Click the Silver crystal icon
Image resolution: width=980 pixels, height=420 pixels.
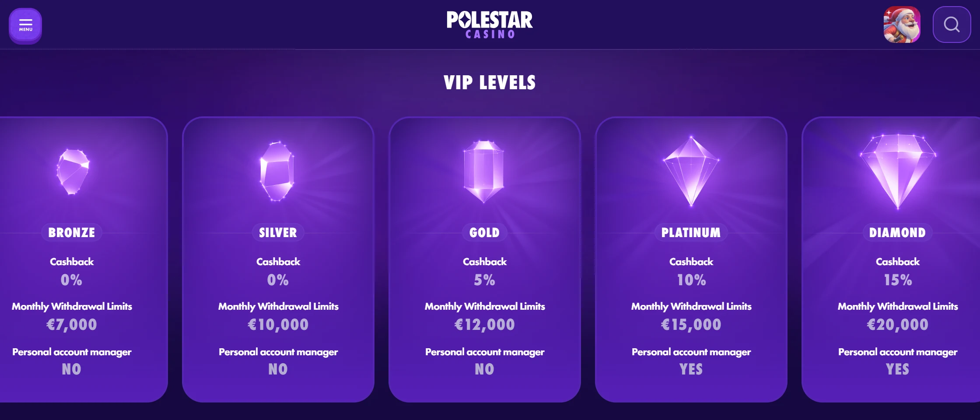(277, 171)
